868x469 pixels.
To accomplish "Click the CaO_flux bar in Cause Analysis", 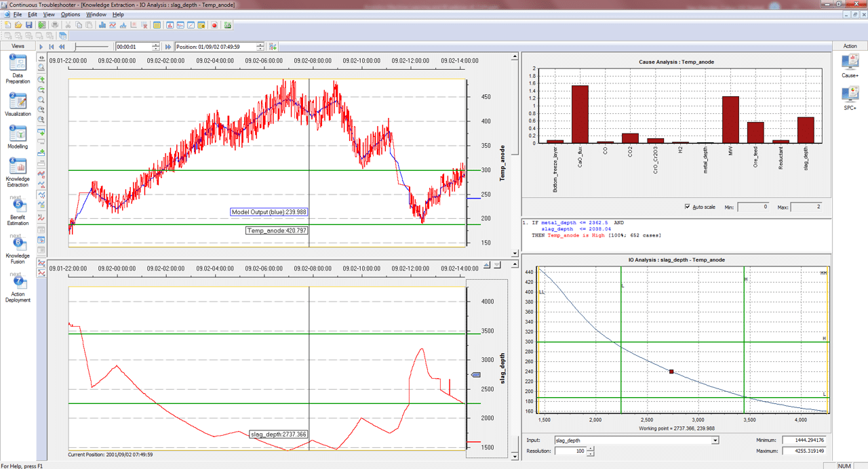I will tap(580, 114).
